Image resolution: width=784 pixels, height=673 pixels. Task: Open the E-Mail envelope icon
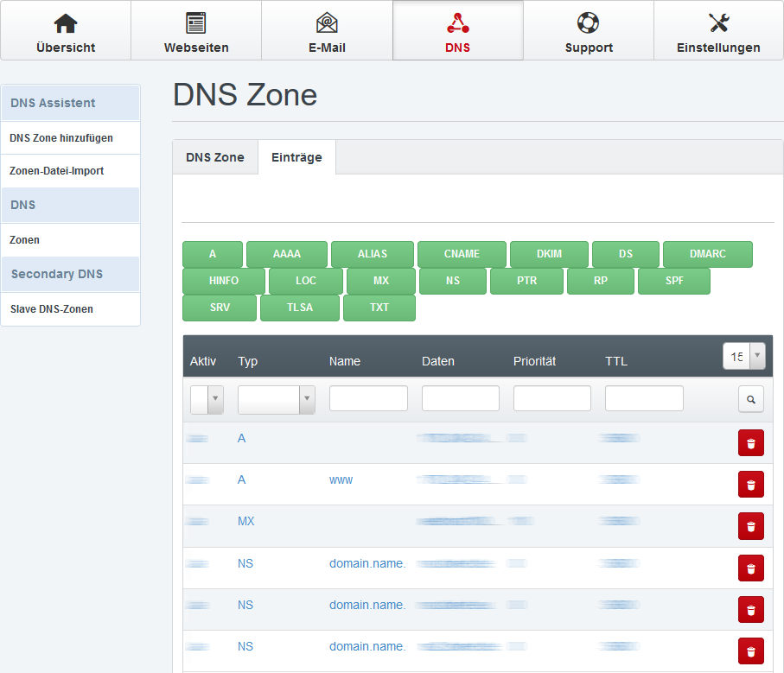coord(327,23)
